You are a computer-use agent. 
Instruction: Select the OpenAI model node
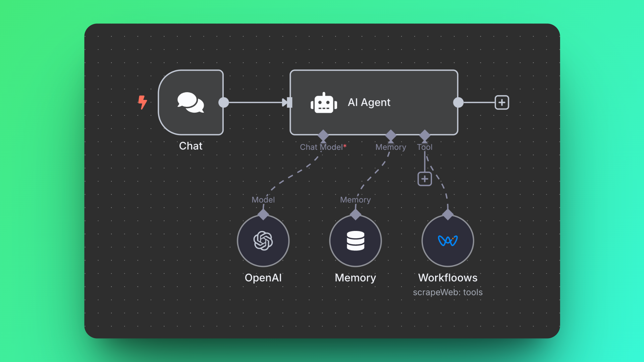click(x=263, y=241)
